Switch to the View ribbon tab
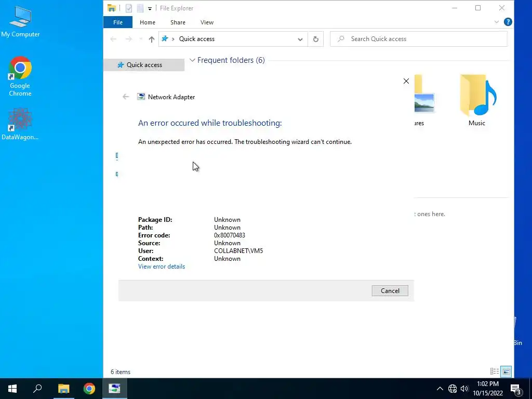Screen dimensions: 532x399 point(207,22)
